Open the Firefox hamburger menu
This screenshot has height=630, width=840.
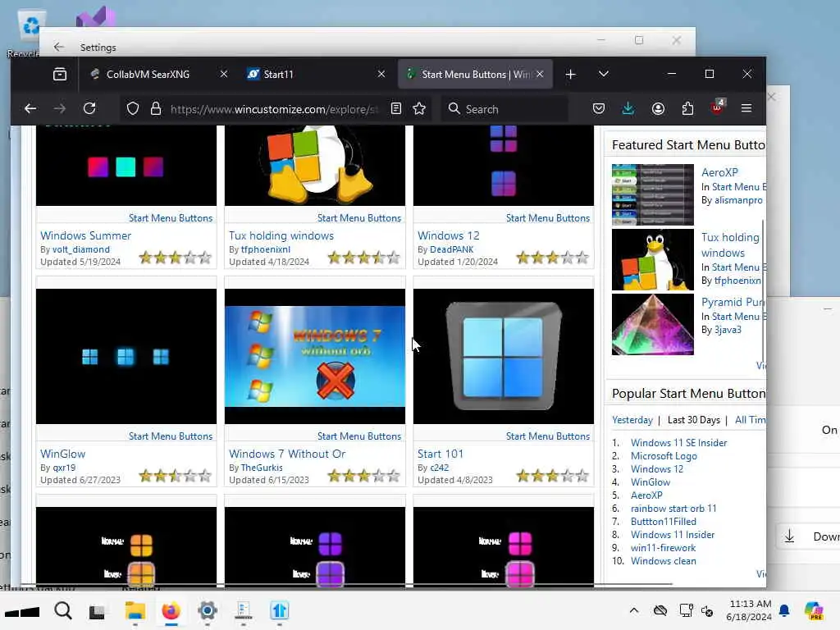746,109
